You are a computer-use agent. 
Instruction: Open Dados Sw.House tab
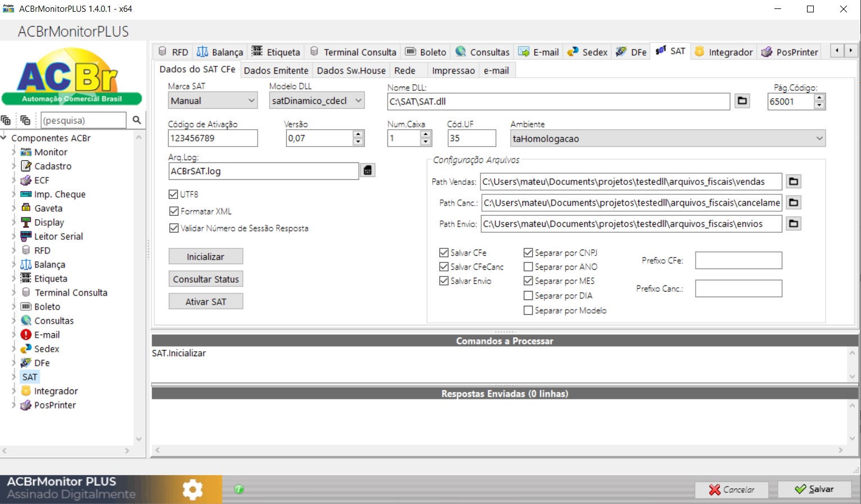[x=351, y=70]
